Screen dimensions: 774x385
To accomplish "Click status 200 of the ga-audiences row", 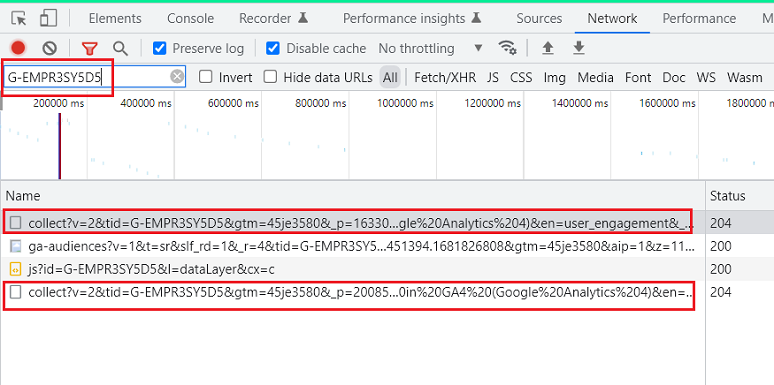I will pos(720,246).
